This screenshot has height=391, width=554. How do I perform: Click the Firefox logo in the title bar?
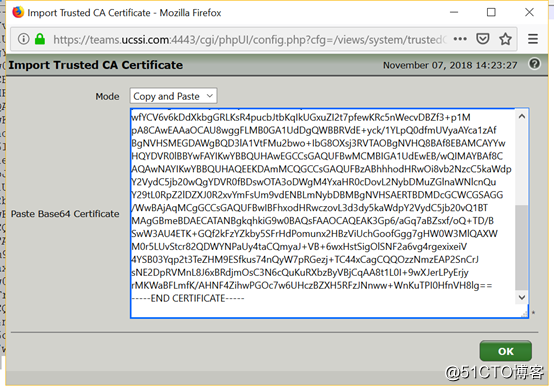pyautogui.click(x=18, y=12)
